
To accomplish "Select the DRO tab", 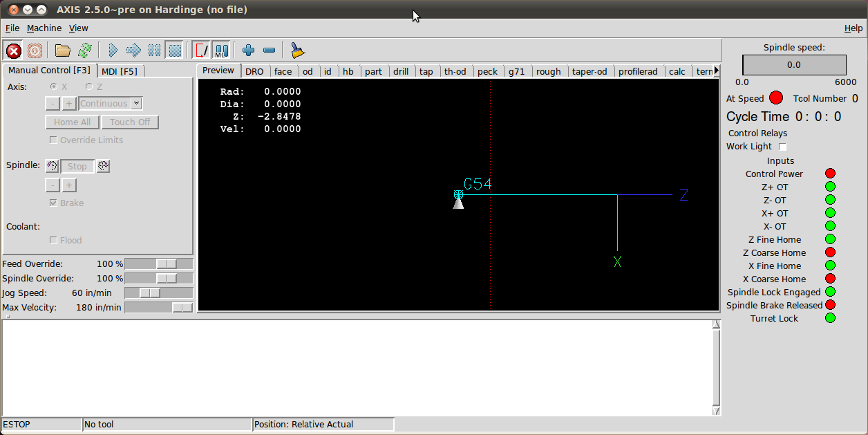I will (254, 71).
